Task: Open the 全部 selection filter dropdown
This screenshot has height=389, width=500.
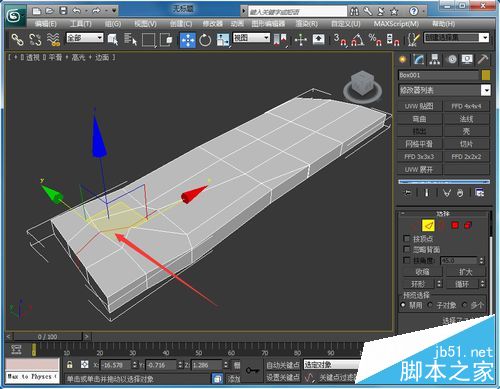Action: pyautogui.click(x=85, y=38)
